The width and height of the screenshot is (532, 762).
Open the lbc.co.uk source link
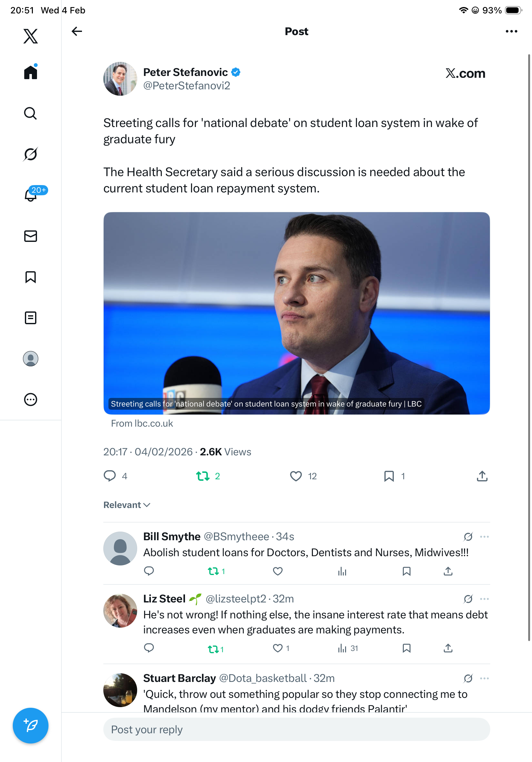pos(142,423)
